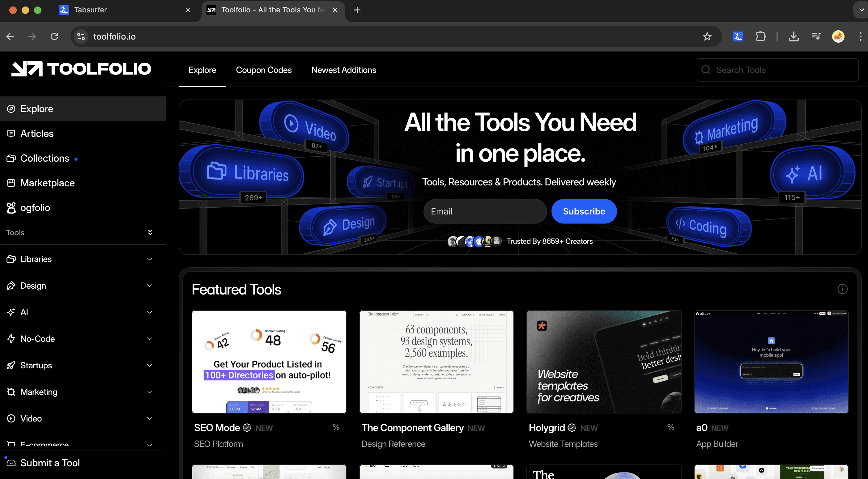Expand the Marketing category in sidebar
Viewport: 868px width, 479px height.
(x=150, y=392)
